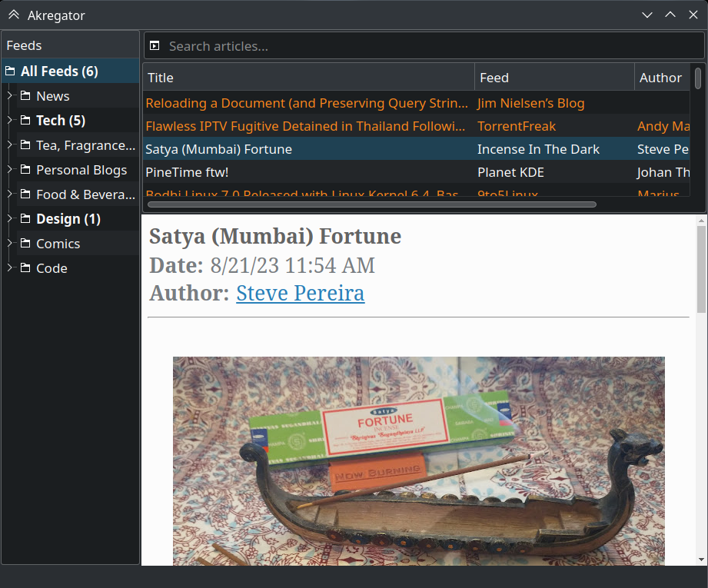Screen dimensions: 708x588
Task: Click the All Feeds folder icon
Action: (10, 71)
